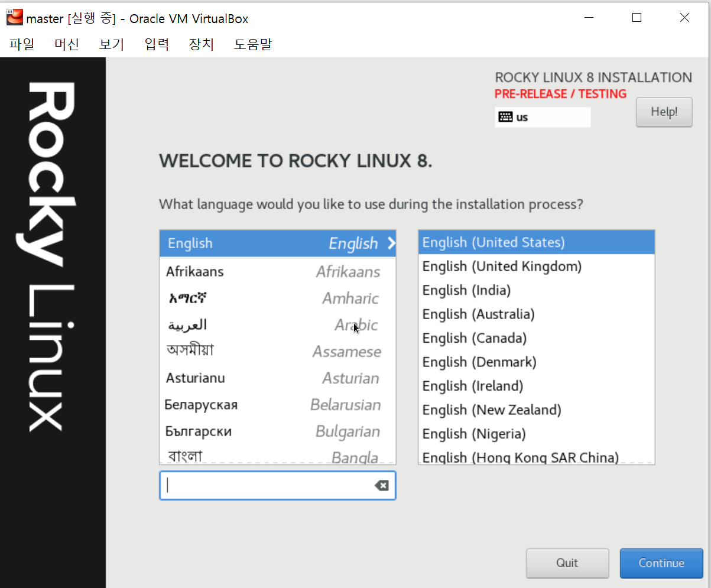This screenshot has width=711, height=588.
Task: Click the VirtualBox icon in title bar
Action: tap(14, 18)
